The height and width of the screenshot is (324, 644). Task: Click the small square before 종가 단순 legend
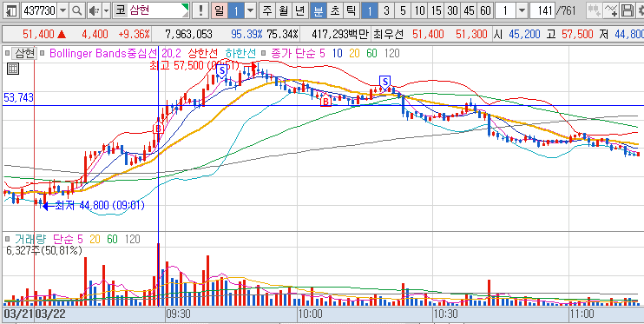[x=264, y=53]
